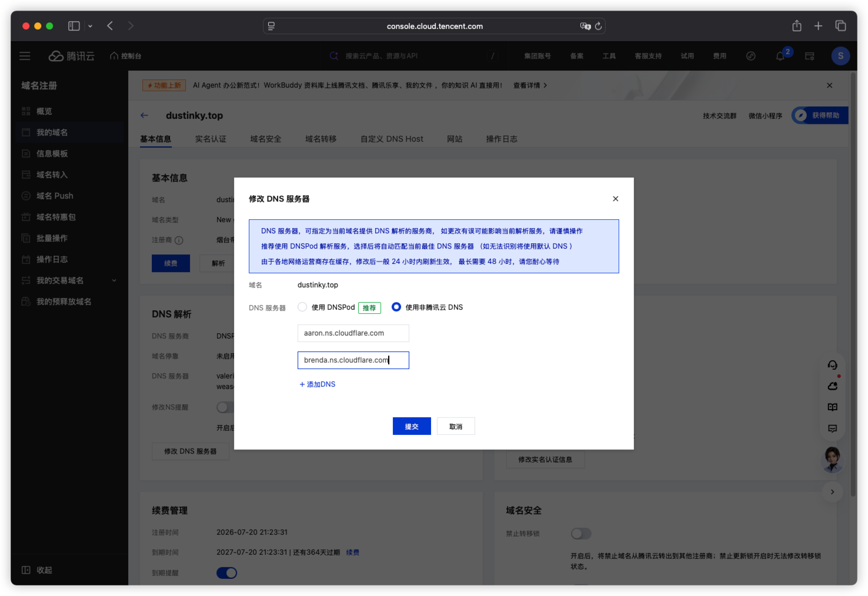Open a new Safari tab
The height and width of the screenshot is (596, 868).
tap(818, 26)
